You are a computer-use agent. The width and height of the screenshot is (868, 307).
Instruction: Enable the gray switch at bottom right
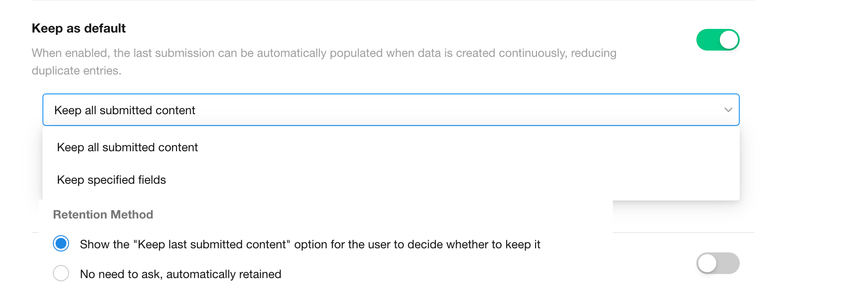(x=718, y=263)
